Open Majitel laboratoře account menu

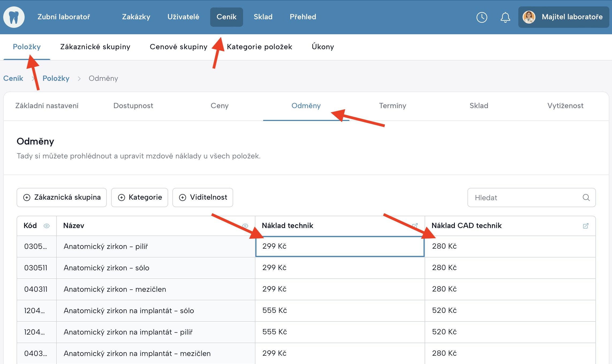[572, 17]
